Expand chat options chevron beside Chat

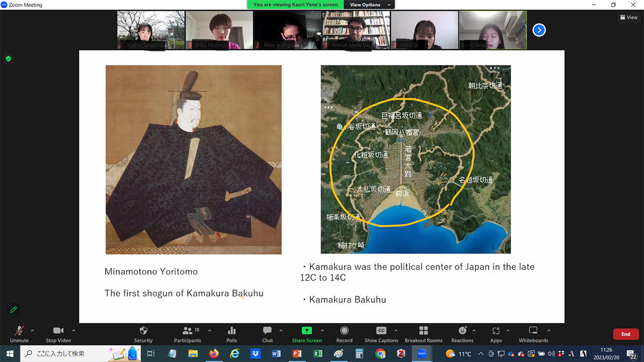coord(281,331)
